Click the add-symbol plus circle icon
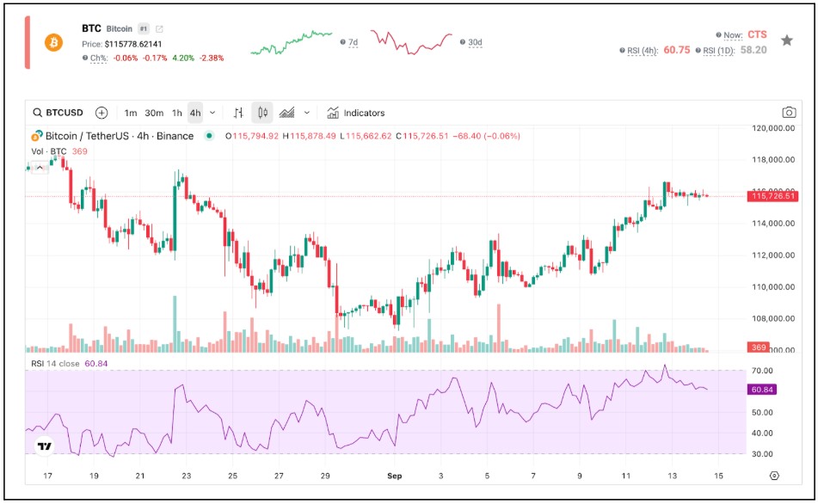This screenshot has width=818, height=504. click(x=101, y=113)
